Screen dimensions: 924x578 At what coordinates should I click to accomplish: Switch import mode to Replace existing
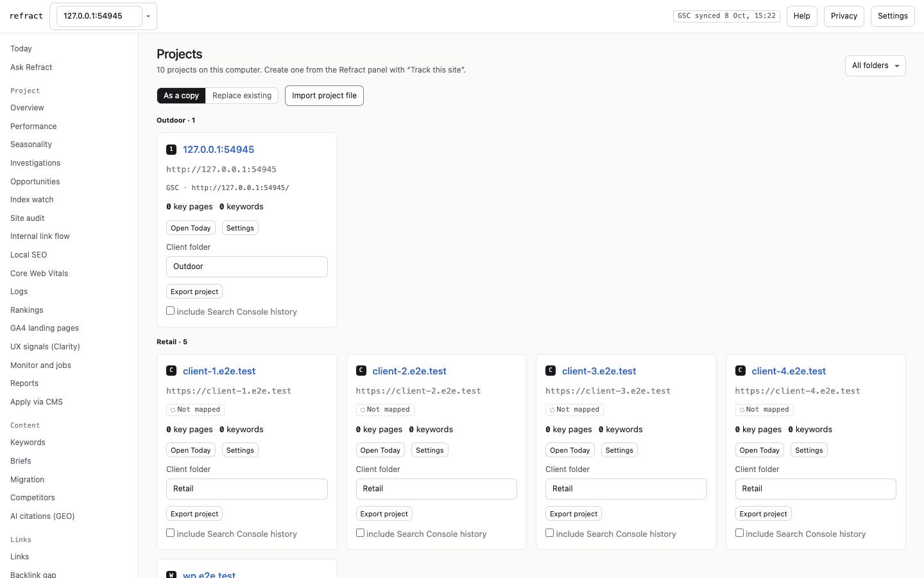click(x=242, y=96)
